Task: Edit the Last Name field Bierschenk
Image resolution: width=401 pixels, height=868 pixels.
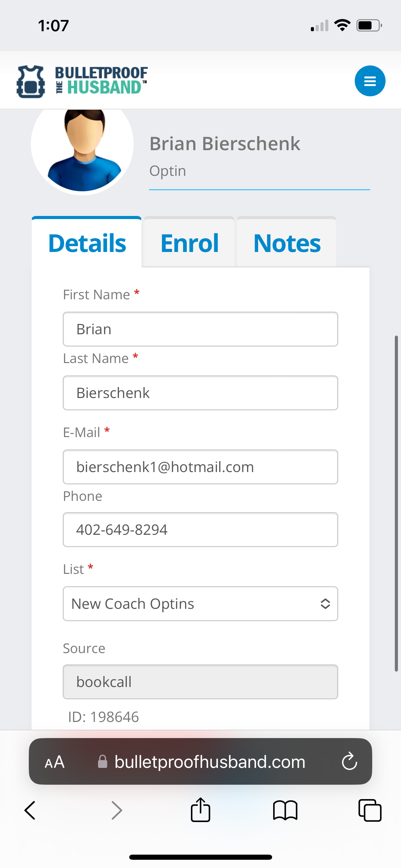Action: click(200, 393)
